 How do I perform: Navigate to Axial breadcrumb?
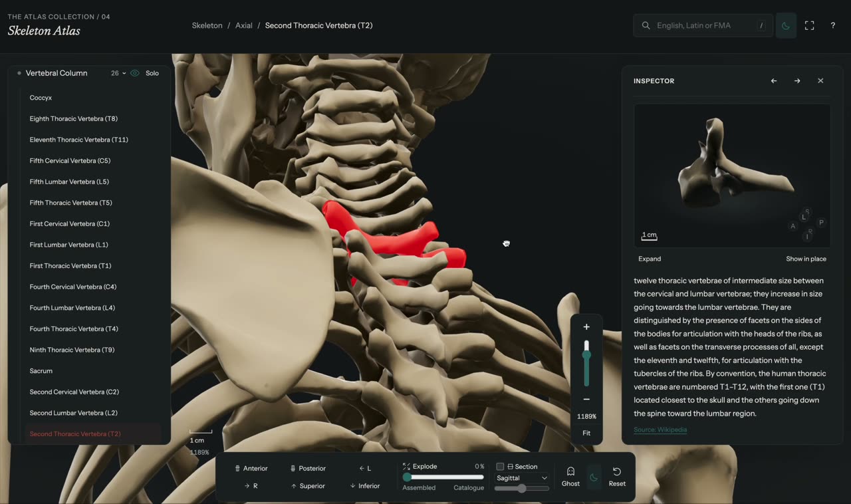coord(244,25)
